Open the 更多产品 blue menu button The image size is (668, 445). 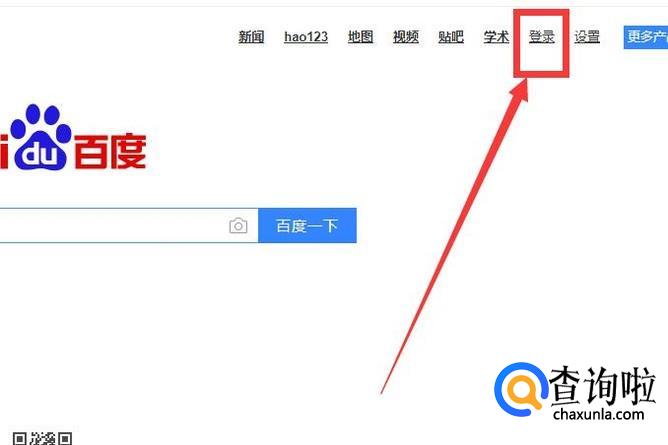coord(646,37)
